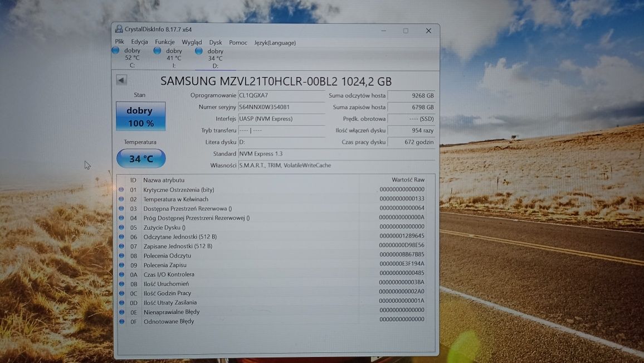Click the Interfejs field UASP (NVM Express)
The width and height of the screenshot is (644, 363).
pyautogui.click(x=281, y=119)
